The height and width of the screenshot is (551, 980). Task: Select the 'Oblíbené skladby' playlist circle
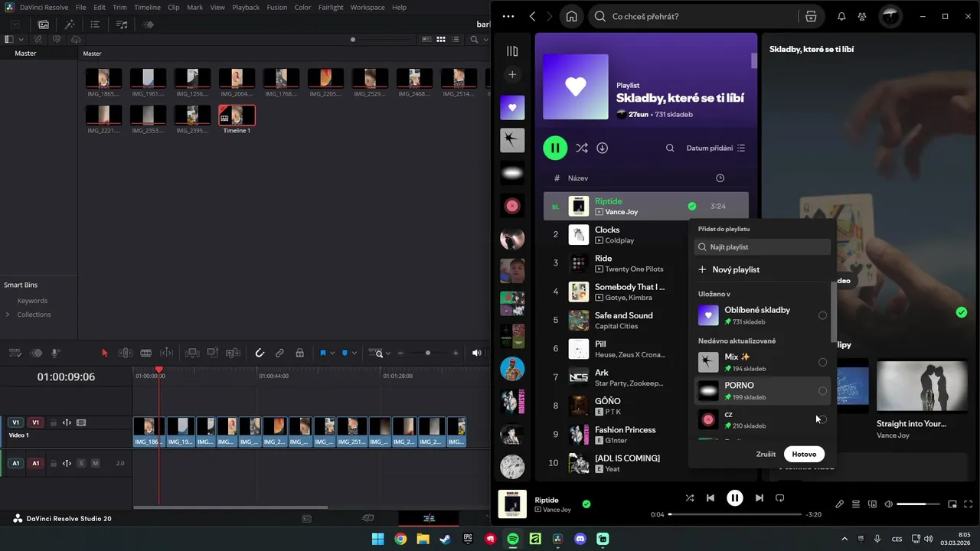point(822,315)
